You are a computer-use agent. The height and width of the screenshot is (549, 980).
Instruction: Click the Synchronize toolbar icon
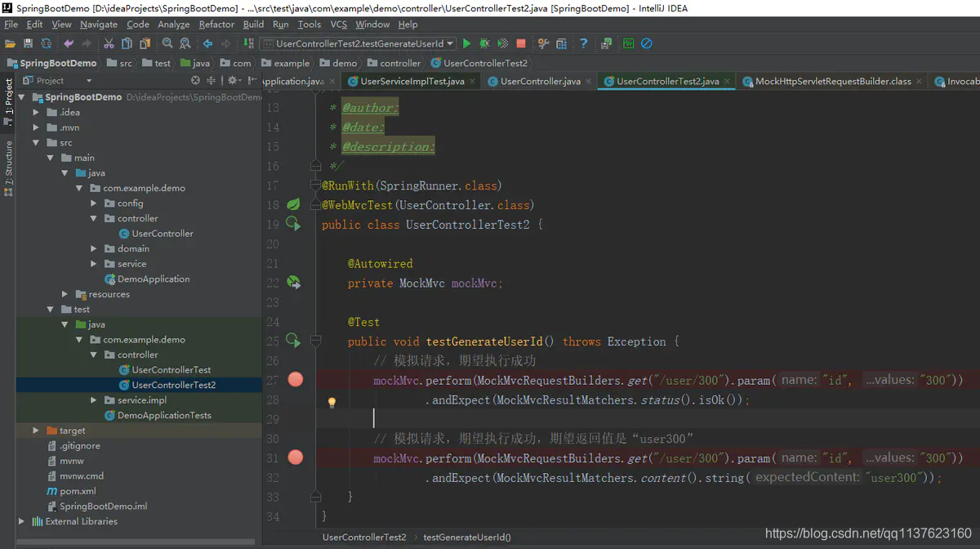pyautogui.click(x=46, y=43)
